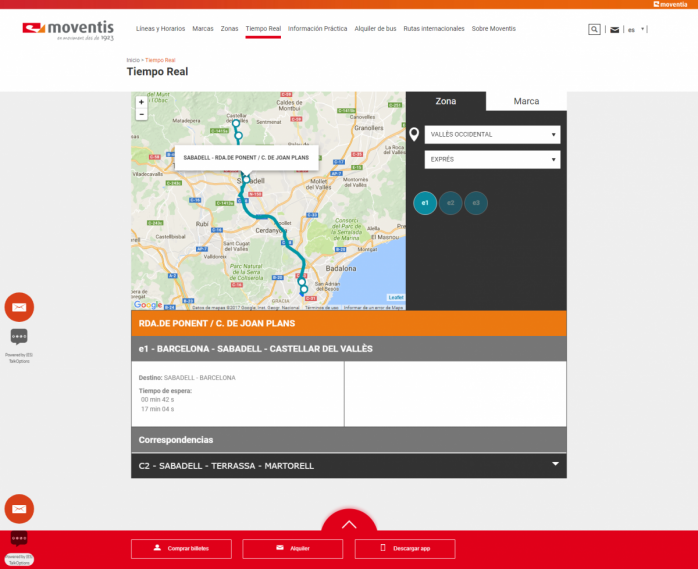Image resolution: width=698 pixels, height=569 pixels.
Task: Click 'Informar de un error de Maps' link
Action: pyautogui.click(x=373, y=308)
